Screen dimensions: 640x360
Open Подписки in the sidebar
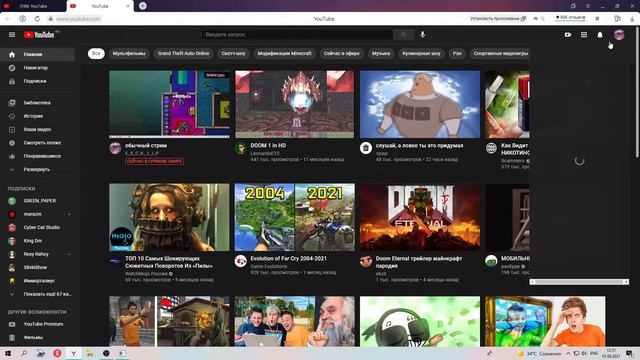38,81
